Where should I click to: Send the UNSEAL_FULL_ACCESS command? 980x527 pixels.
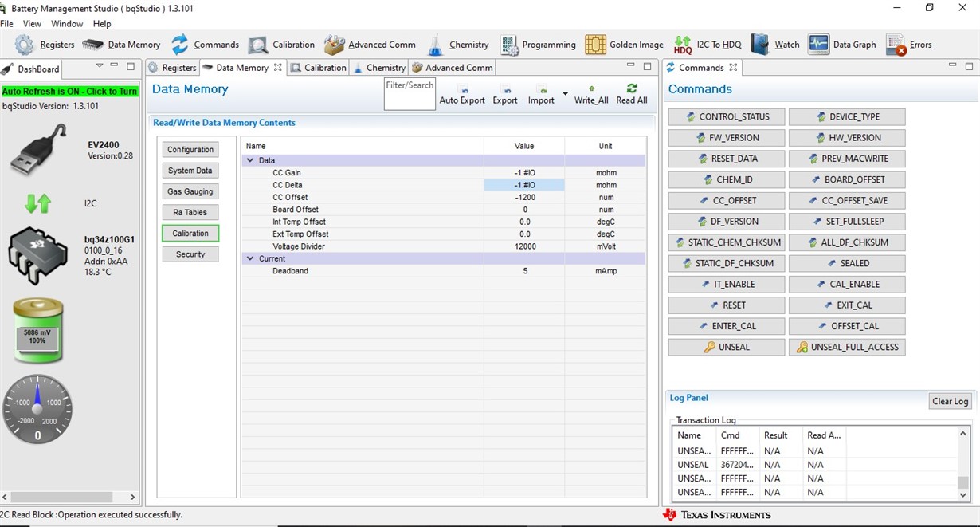pos(847,347)
